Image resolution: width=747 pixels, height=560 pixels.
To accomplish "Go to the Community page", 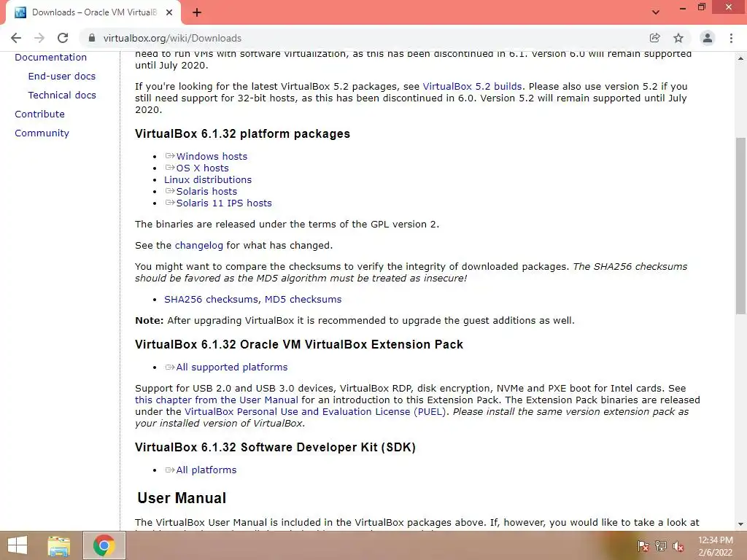I will [42, 133].
